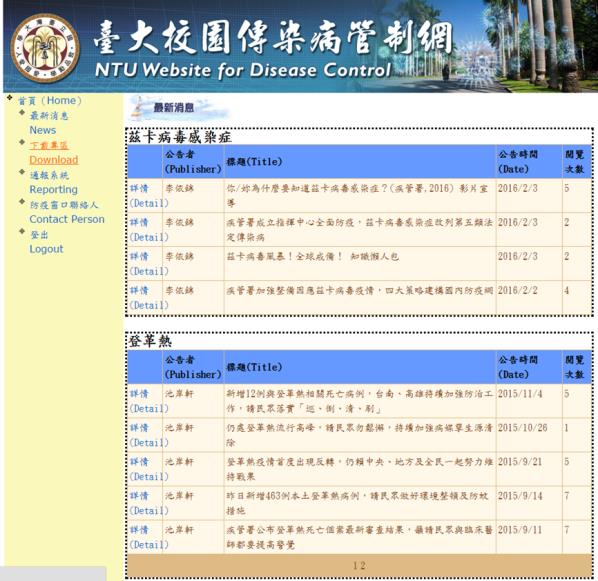Screen dimensions: 598x581
Task: Open Detail for the 2015/9/21 dengue entry
Action: point(148,469)
